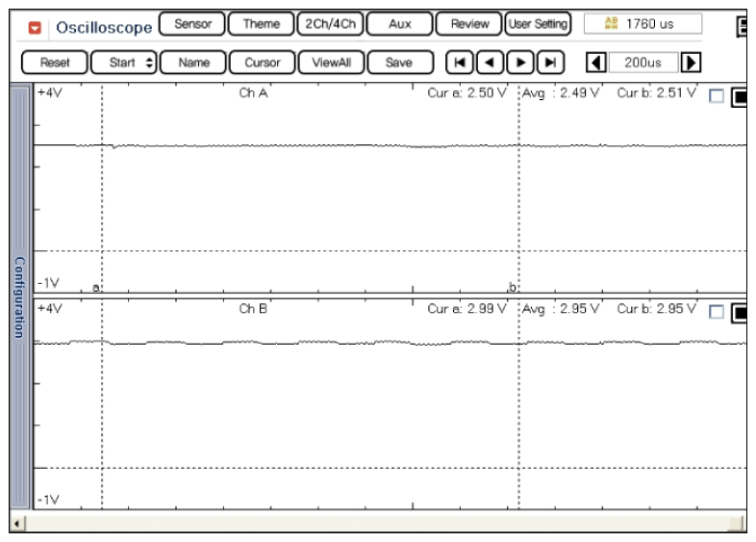Increase the 200us time base

[x=690, y=62]
